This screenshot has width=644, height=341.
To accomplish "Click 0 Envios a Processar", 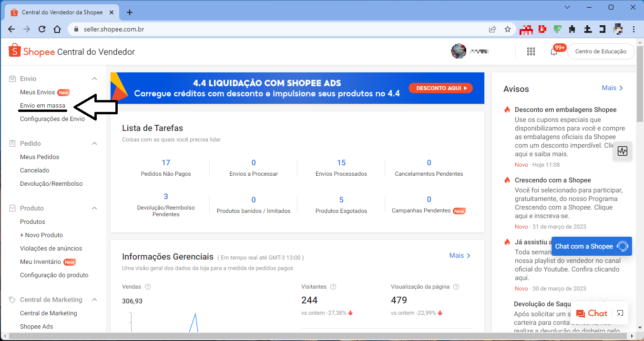I will coord(254,168).
